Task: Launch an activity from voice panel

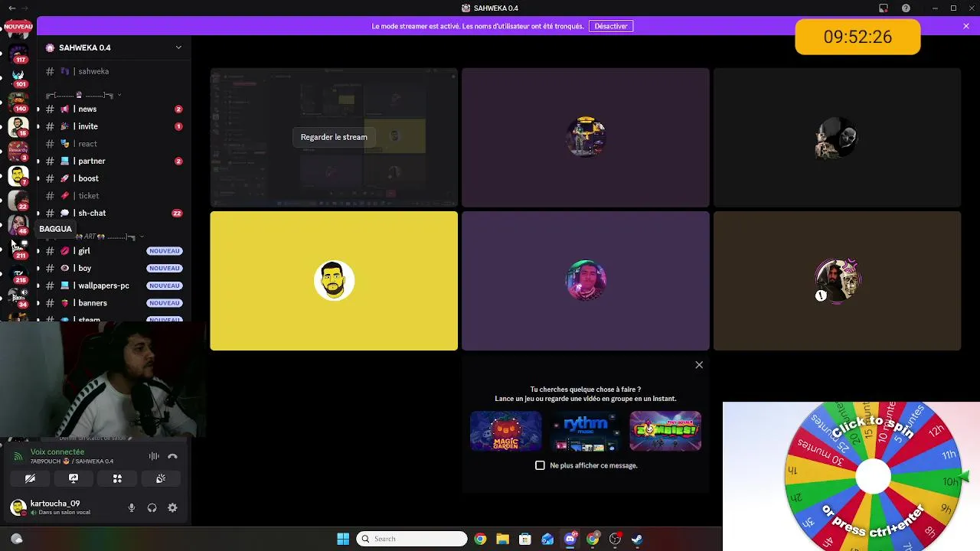Action: (x=117, y=478)
